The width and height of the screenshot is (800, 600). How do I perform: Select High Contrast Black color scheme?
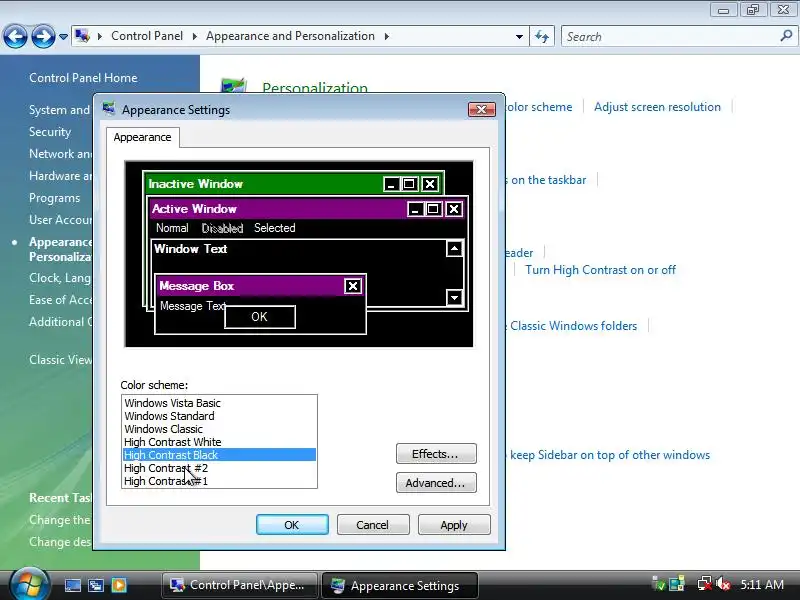[219, 455]
